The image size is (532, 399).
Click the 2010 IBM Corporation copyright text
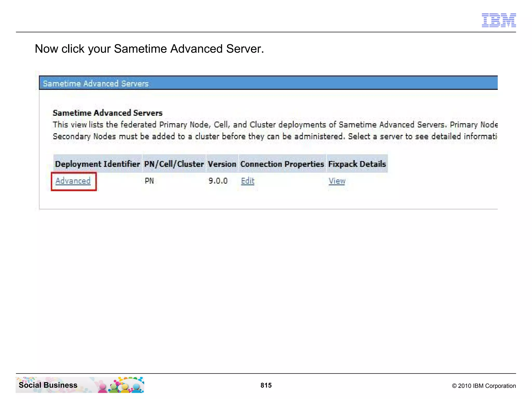pyautogui.click(x=484, y=386)
